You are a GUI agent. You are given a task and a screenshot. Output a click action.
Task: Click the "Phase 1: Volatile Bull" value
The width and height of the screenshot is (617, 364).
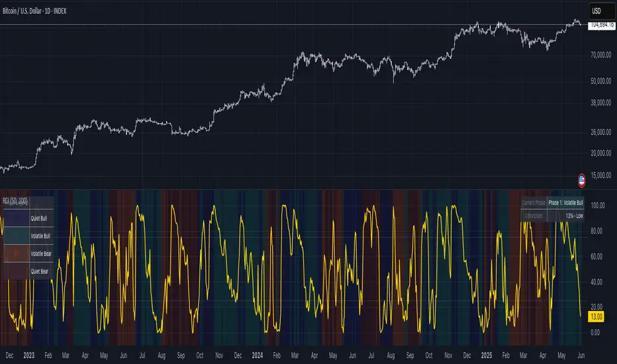click(x=565, y=203)
